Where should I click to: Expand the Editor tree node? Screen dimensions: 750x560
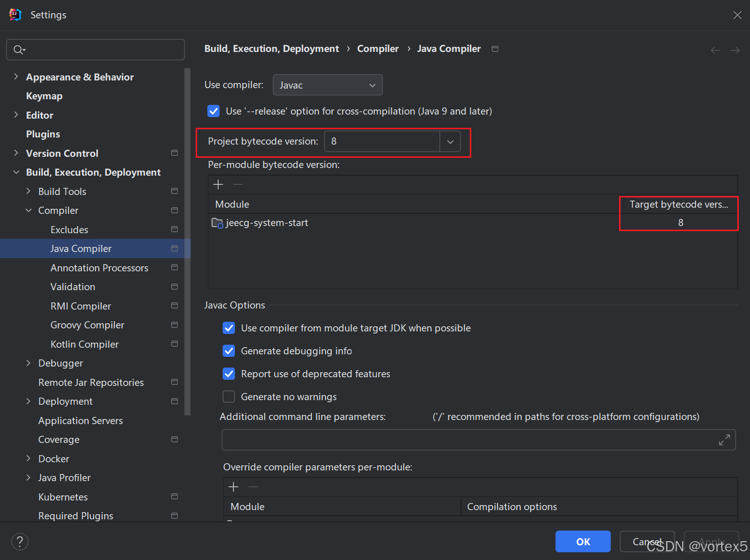(x=16, y=115)
